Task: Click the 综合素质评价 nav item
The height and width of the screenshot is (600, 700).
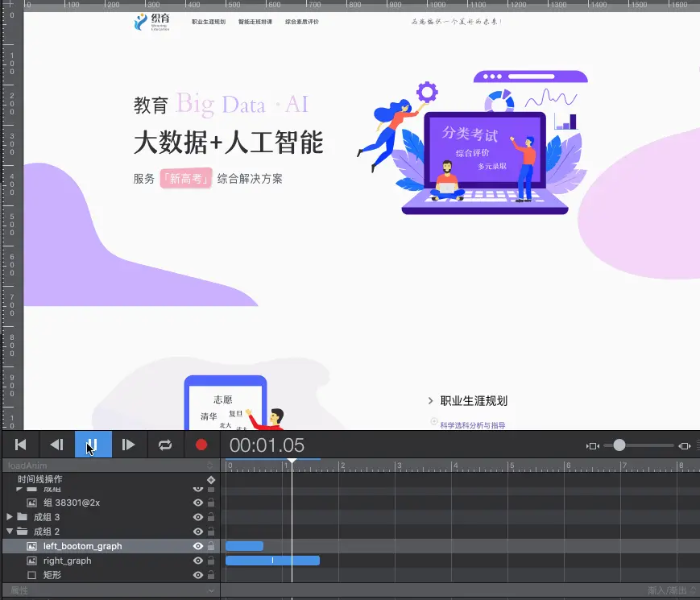Action: coord(302,22)
